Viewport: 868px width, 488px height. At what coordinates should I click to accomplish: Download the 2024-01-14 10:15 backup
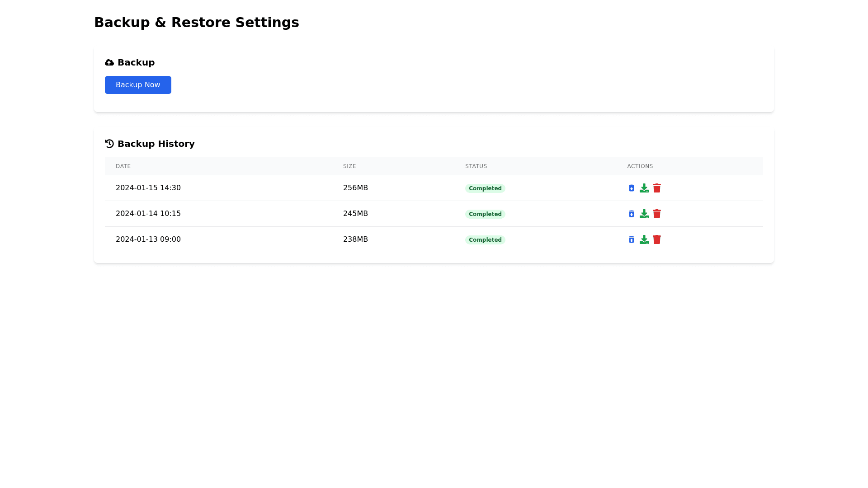[x=644, y=214]
